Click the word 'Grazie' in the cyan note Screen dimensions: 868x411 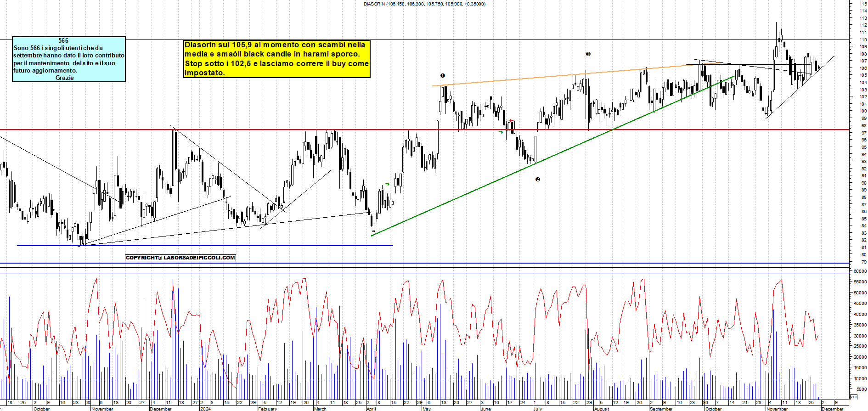coord(65,78)
